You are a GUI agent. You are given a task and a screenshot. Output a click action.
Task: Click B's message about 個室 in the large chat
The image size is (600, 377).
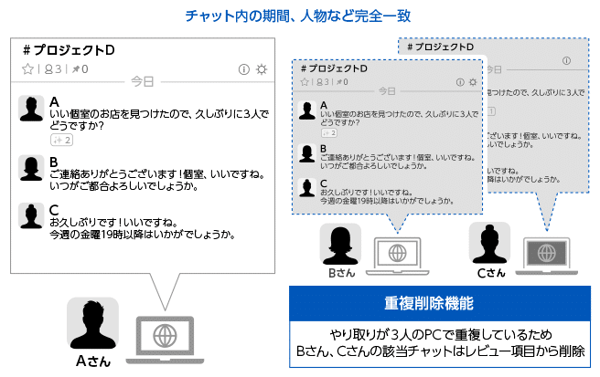[158, 180]
